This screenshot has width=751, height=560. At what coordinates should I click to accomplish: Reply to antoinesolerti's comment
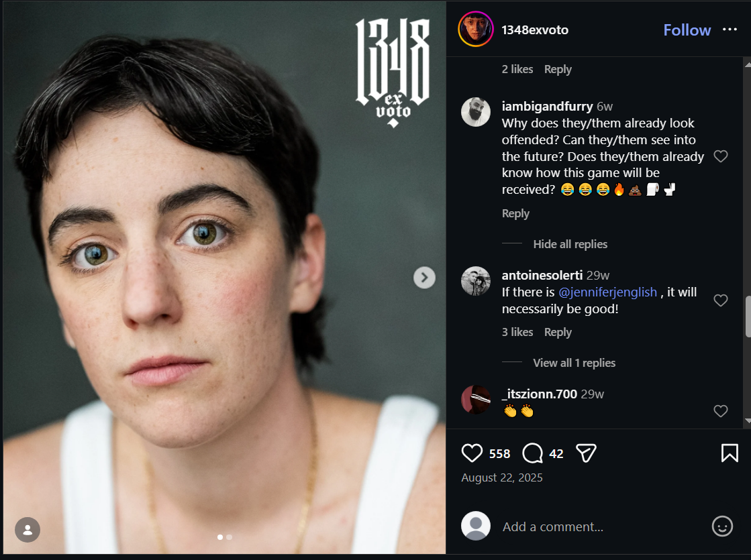coord(558,332)
